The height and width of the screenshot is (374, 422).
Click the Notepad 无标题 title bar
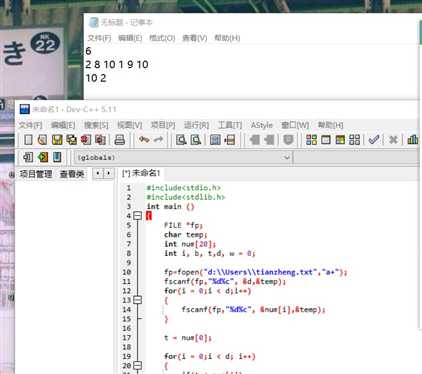pos(252,22)
